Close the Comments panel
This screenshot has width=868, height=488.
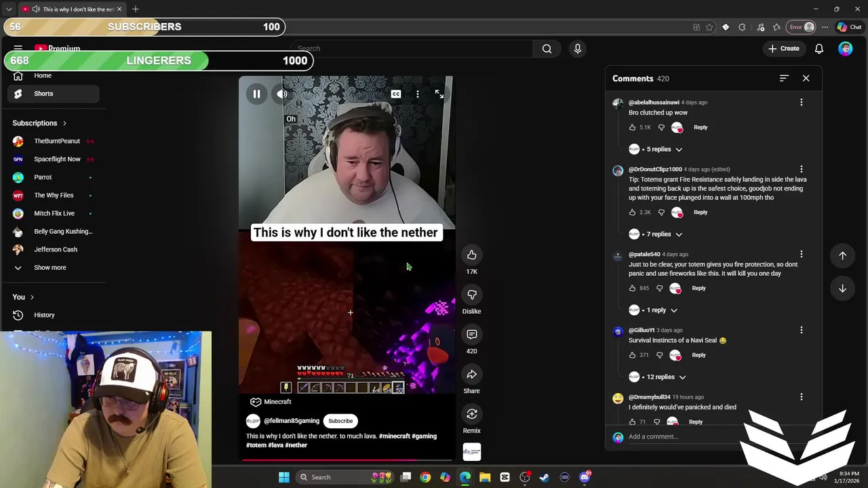[x=806, y=79]
